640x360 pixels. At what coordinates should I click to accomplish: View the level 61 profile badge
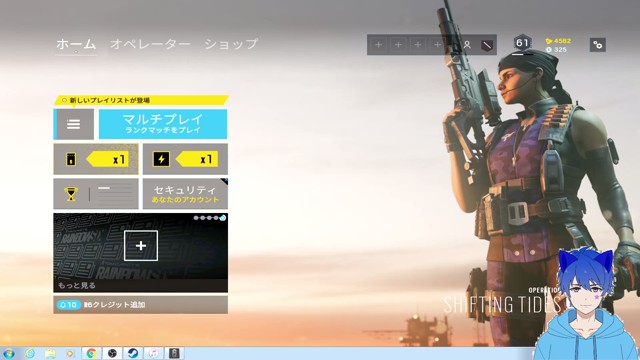pyautogui.click(x=522, y=43)
